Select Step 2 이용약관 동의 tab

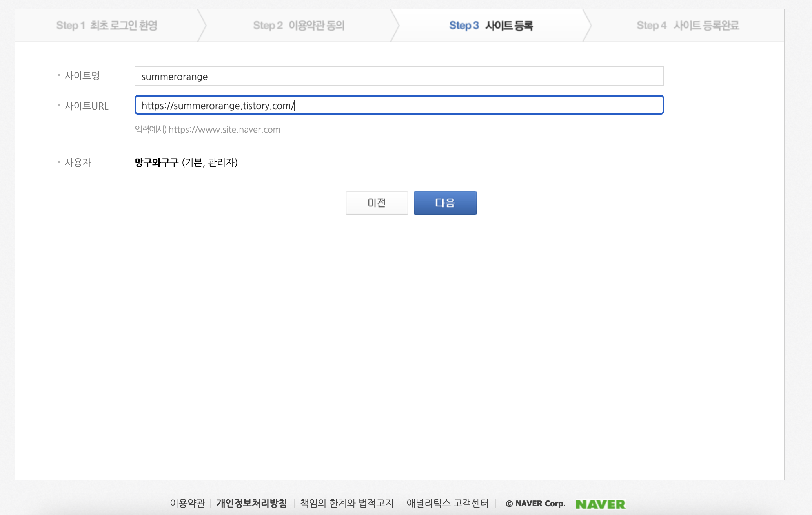point(299,26)
